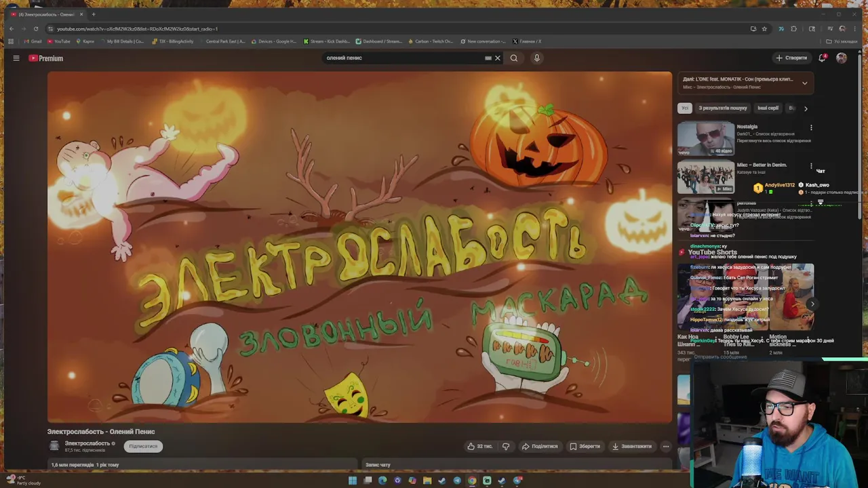Open Мікс – Better in Denim thumbnail
This screenshot has width=868, height=488.
tap(705, 177)
